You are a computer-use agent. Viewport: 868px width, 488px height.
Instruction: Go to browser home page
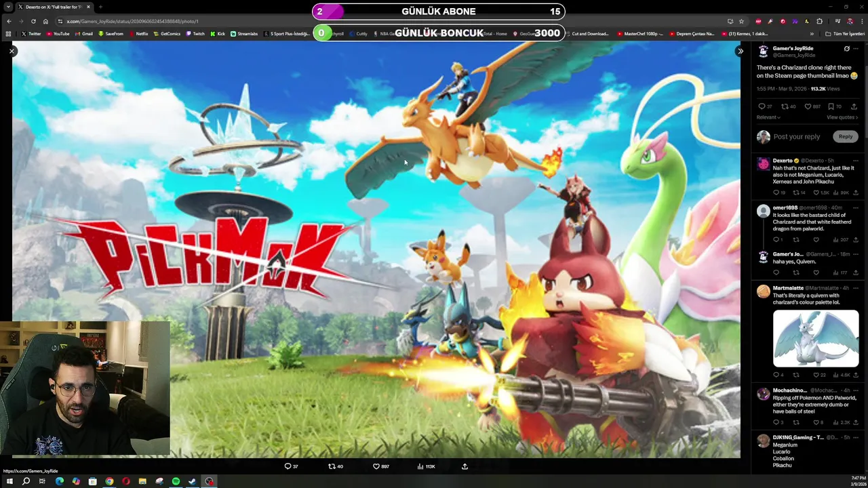click(45, 21)
